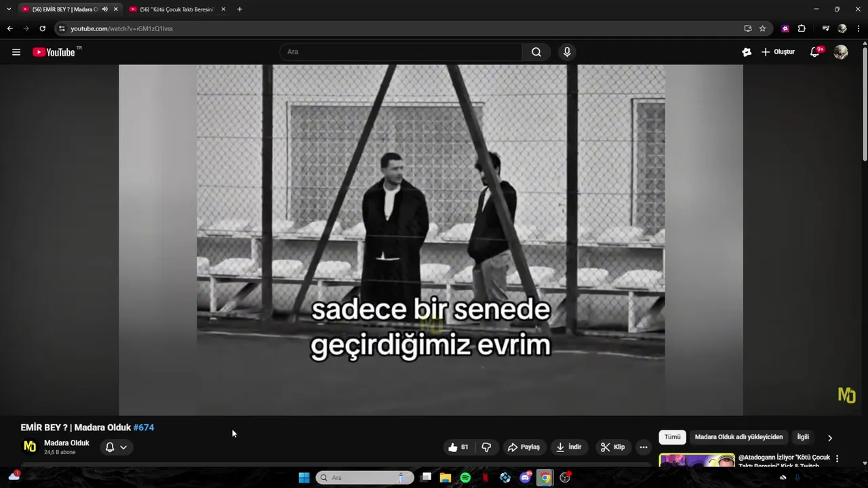Download the video with İndir button
868x488 pixels.
(569, 447)
